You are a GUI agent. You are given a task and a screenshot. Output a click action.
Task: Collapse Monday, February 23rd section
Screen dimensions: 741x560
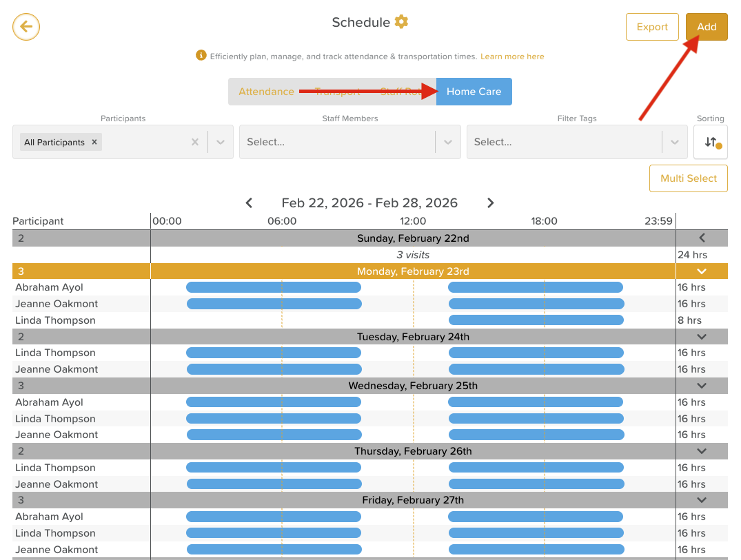click(702, 271)
